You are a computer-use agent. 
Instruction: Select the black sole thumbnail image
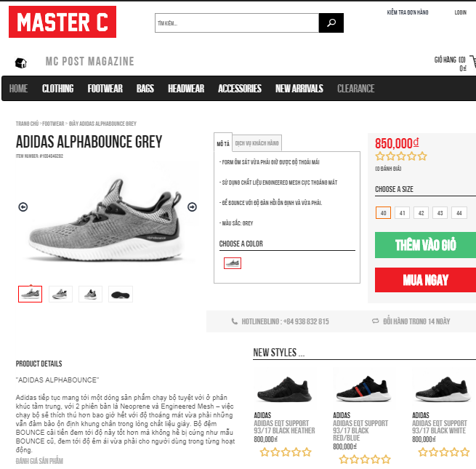coord(121,294)
